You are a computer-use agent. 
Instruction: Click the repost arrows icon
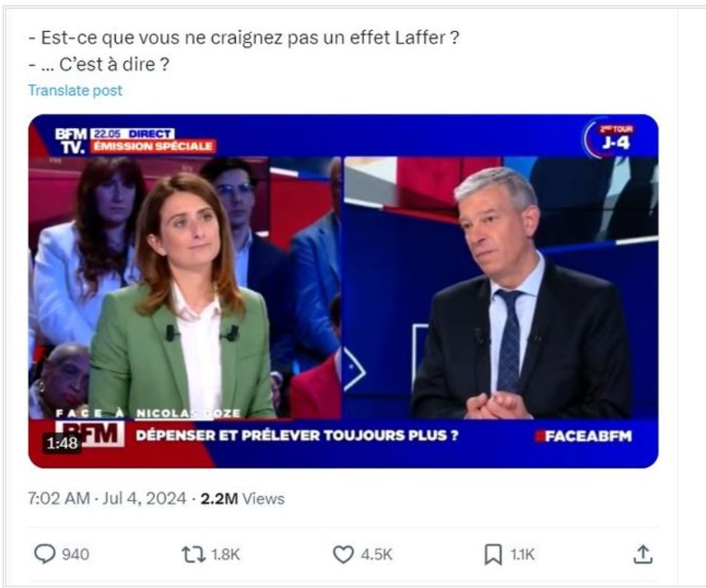[193, 554]
